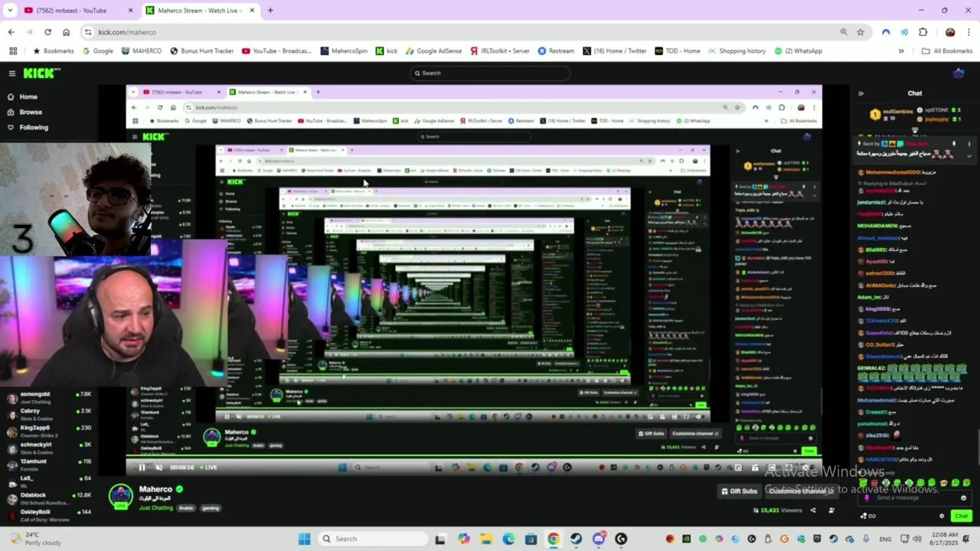The height and width of the screenshot is (551, 980).
Task: Open Following in Kick sidebar
Action: pyautogui.click(x=28, y=128)
